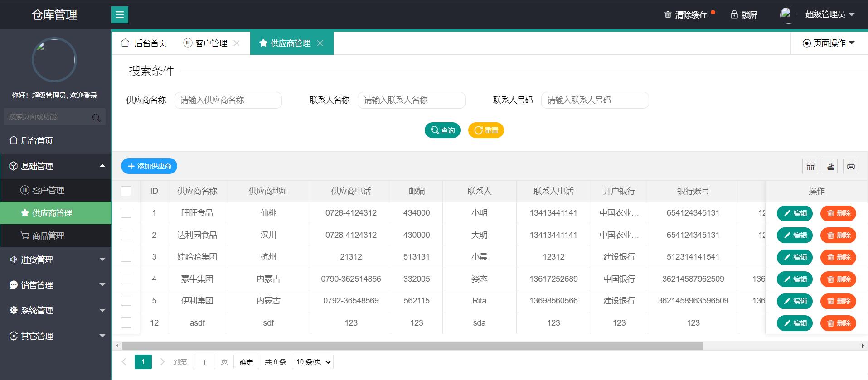This screenshot has width=868, height=380.
Task: Expand the 销售管理 sidebar group
Action: (55, 285)
